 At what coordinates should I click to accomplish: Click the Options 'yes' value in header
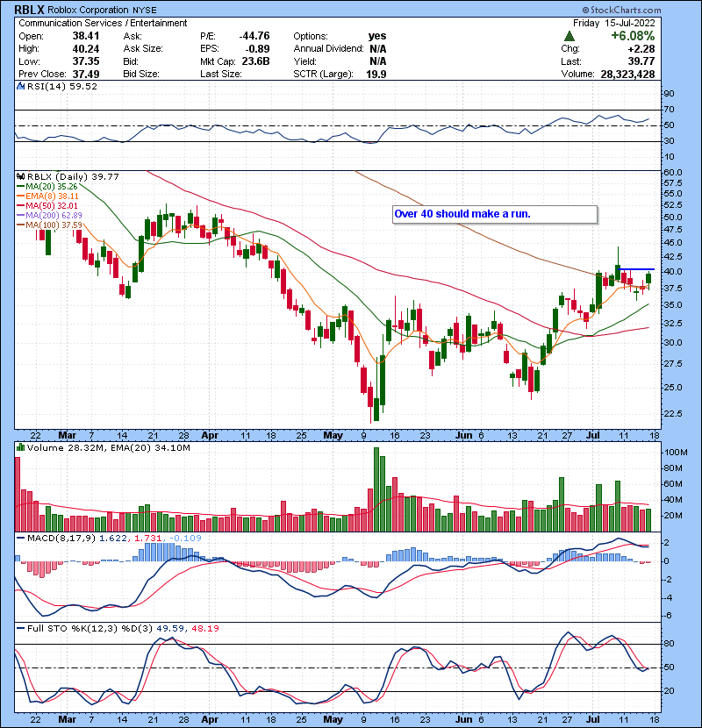tap(378, 36)
